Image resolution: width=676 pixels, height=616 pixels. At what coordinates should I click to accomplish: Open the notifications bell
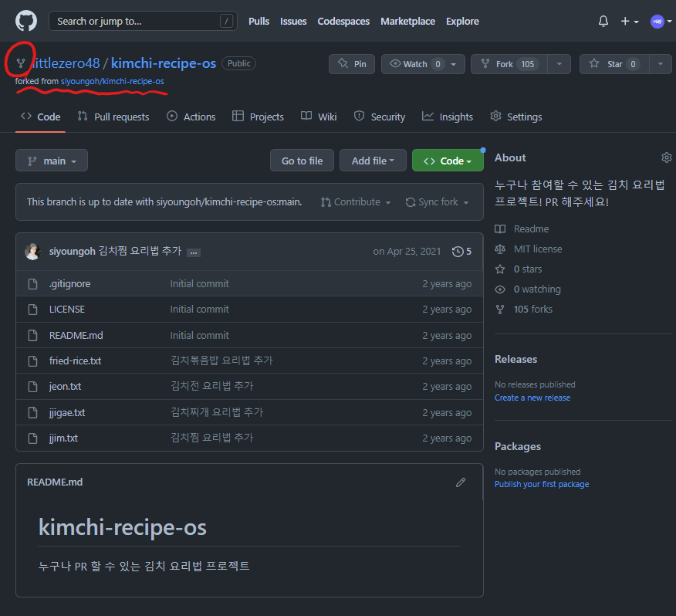603,21
